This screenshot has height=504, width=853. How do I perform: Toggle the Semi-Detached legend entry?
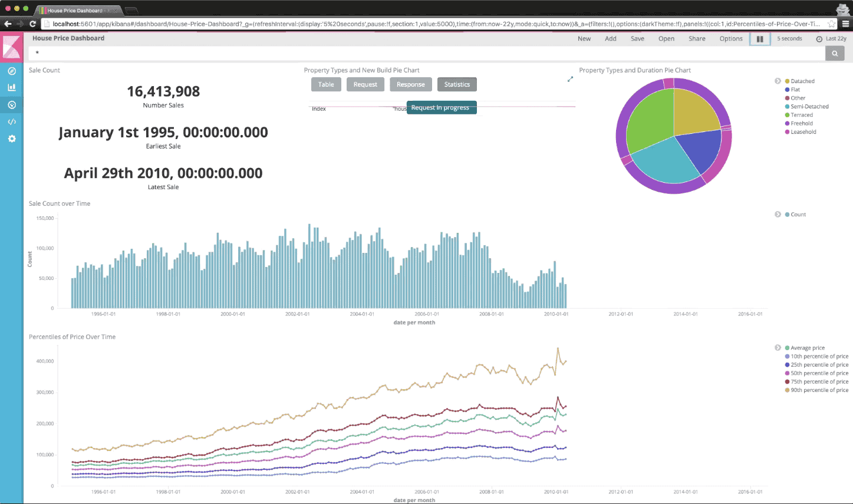(806, 107)
